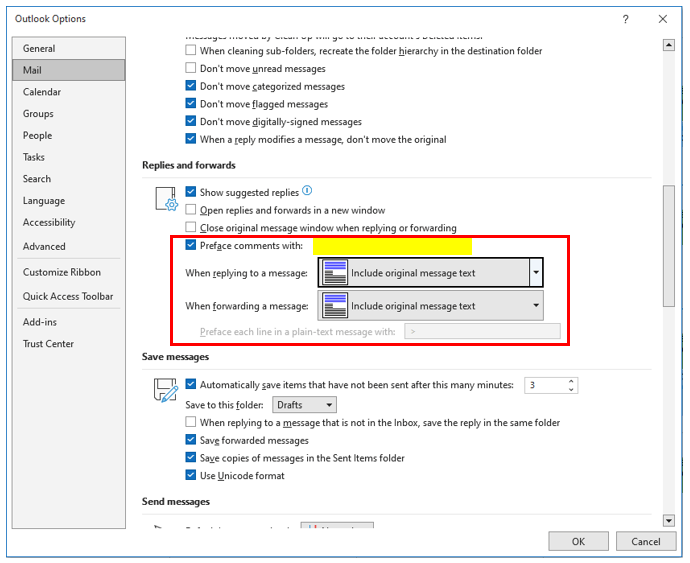This screenshot has width=690, height=563.
Task: Click the Replies and forwards section icon
Action: click(166, 199)
